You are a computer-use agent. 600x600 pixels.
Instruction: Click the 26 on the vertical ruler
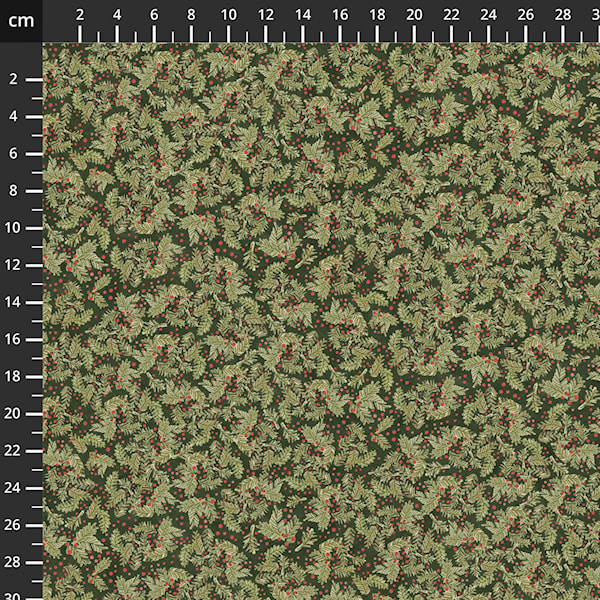click(x=12, y=525)
